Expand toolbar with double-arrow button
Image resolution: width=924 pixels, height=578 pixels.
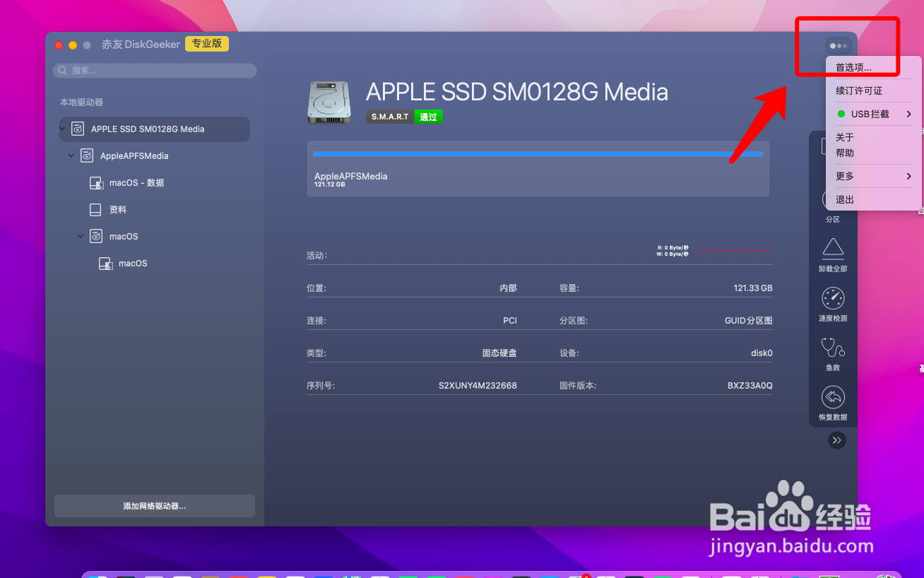tap(837, 440)
